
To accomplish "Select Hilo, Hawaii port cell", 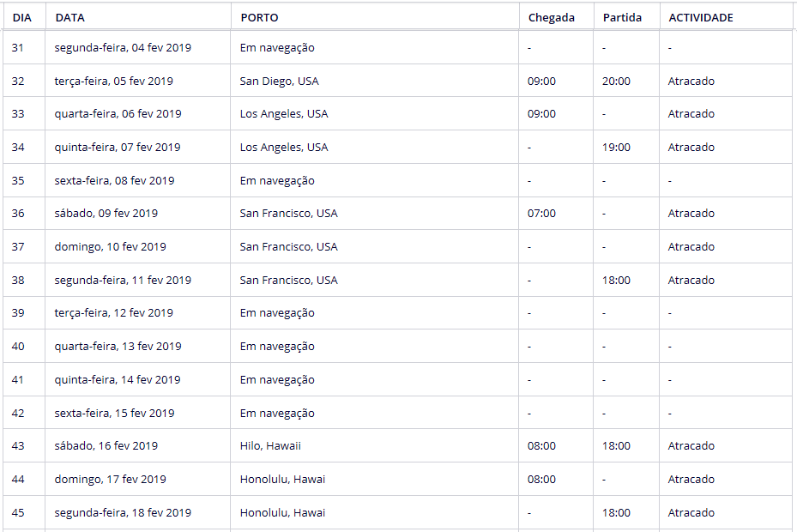I will click(270, 446).
